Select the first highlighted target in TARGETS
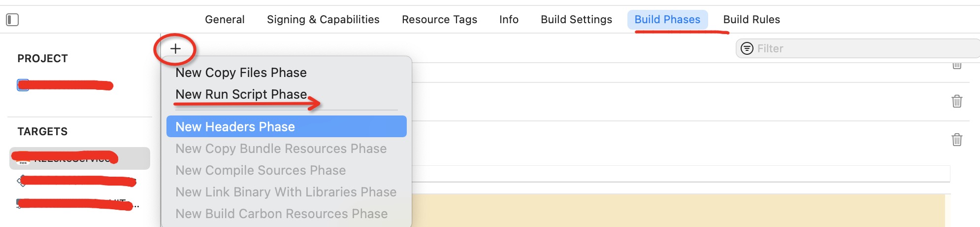This screenshot has height=227, width=980. 79,158
